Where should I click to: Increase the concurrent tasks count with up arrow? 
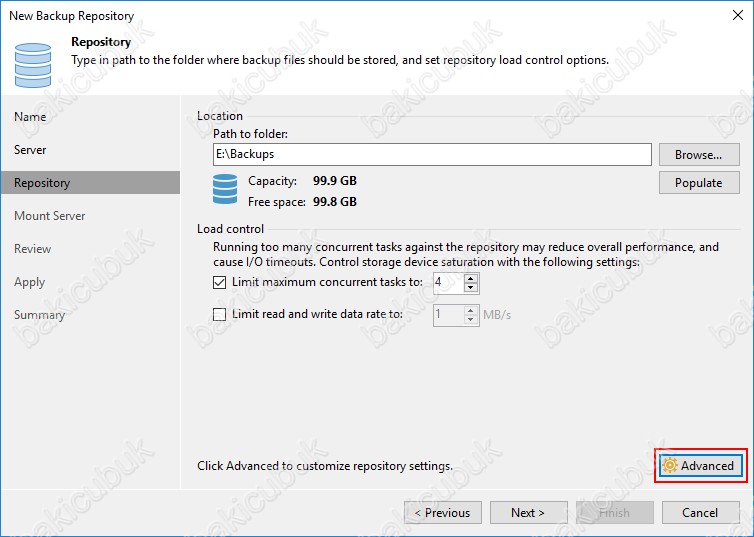472,278
